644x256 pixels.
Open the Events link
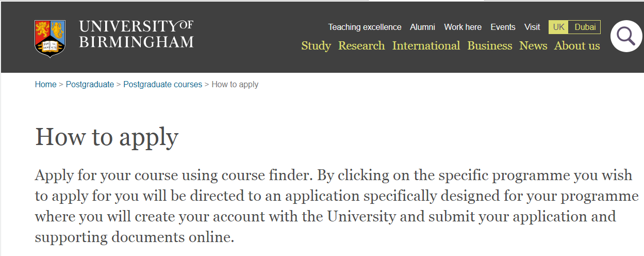click(503, 27)
